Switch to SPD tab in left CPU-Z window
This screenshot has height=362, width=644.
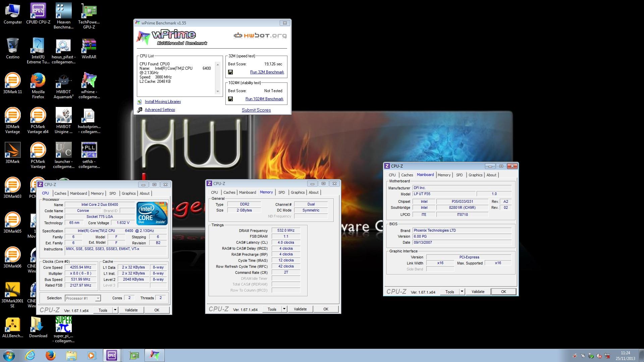pyautogui.click(x=113, y=193)
